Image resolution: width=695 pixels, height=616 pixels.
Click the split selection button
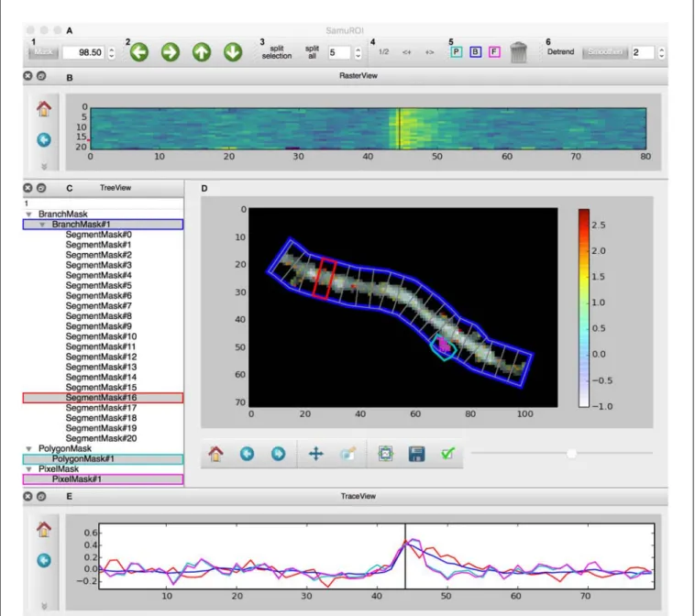point(277,52)
